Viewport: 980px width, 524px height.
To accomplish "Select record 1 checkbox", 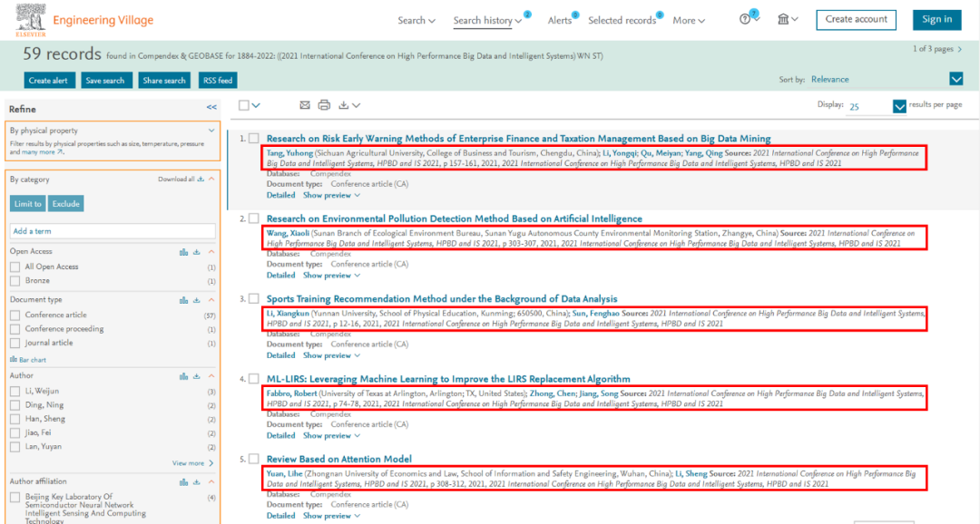I will point(254,138).
